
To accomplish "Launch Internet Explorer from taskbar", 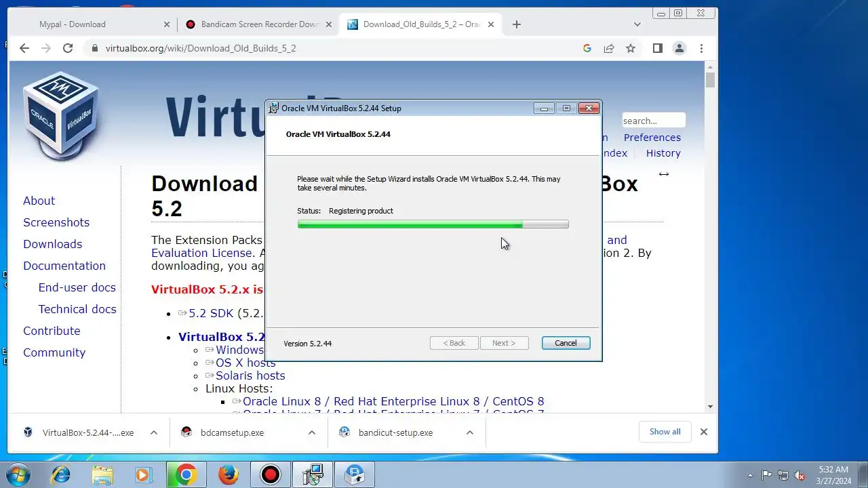I will point(60,474).
